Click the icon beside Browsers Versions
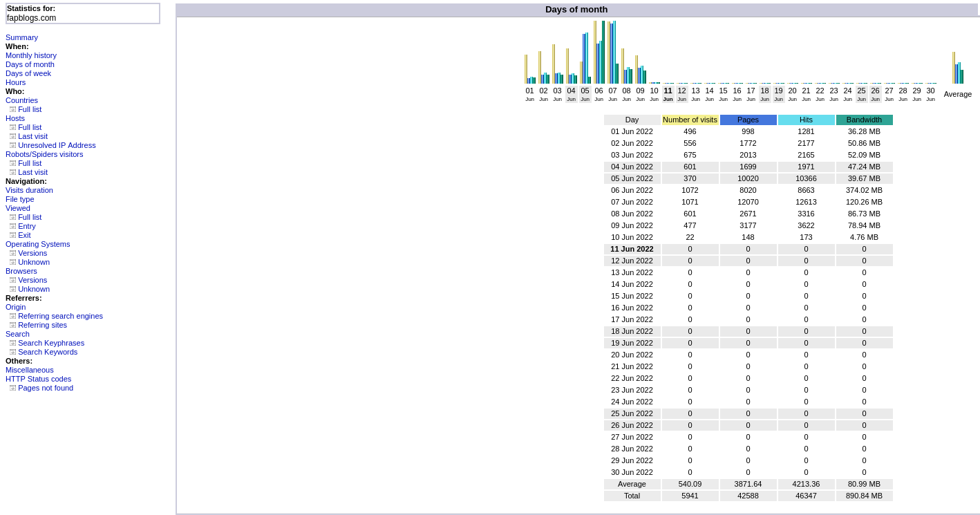The image size is (980, 515). pos(12,280)
